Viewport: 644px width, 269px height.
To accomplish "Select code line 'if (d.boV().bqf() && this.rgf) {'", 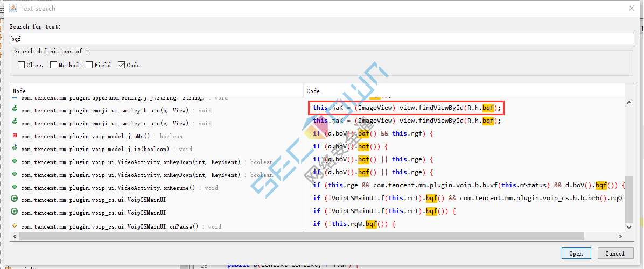I will (x=373, y=133).
